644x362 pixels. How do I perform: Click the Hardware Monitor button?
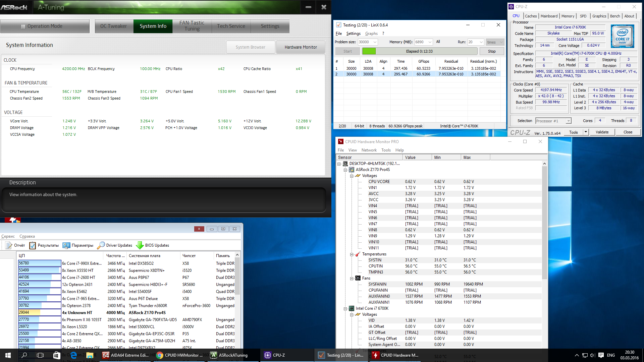pos(301,47)
